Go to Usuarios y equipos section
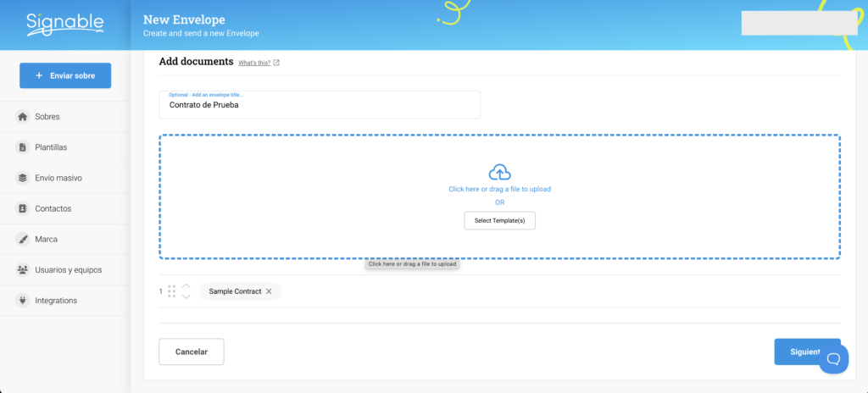The height and width of the screenshot is (393, 868). point(68,270)
